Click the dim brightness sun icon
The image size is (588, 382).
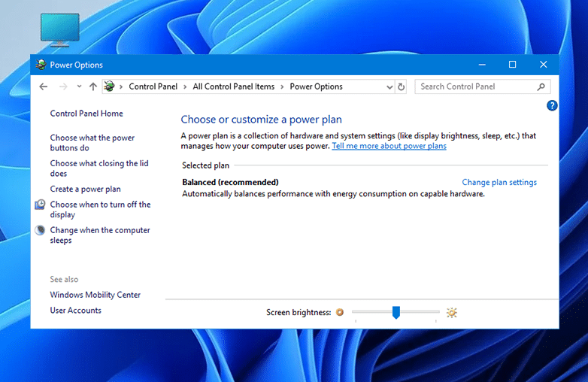[340, 312]
